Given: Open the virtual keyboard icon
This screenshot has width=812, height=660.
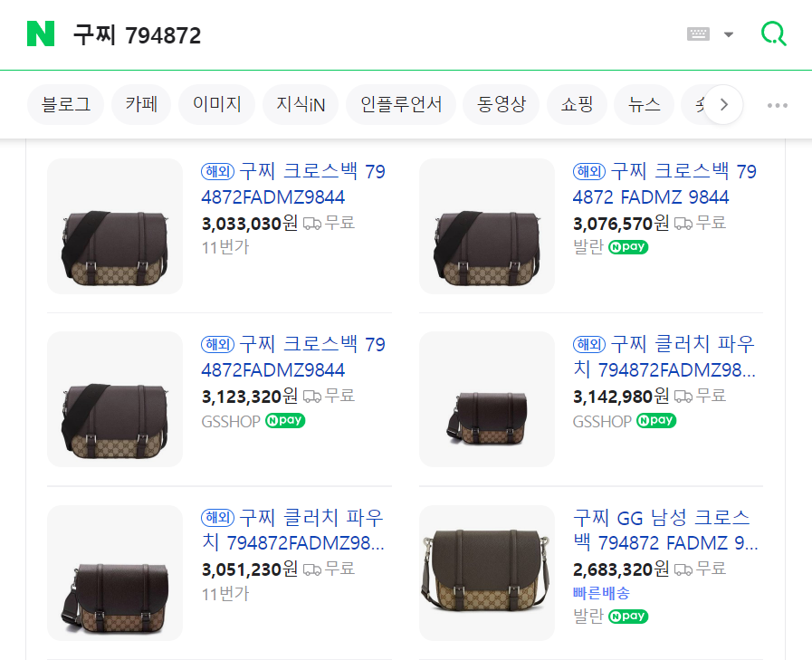Looking at the screenshot, I should [x=698, y=34].
